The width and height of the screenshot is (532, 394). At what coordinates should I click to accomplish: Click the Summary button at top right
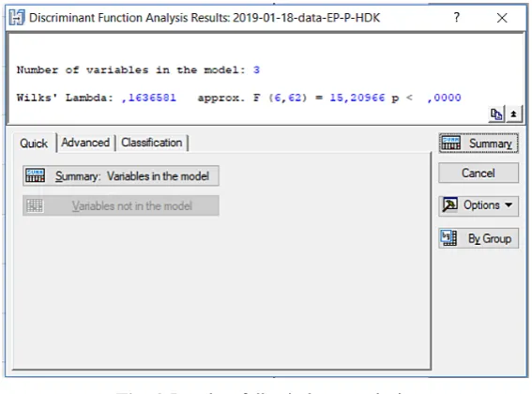479,144
